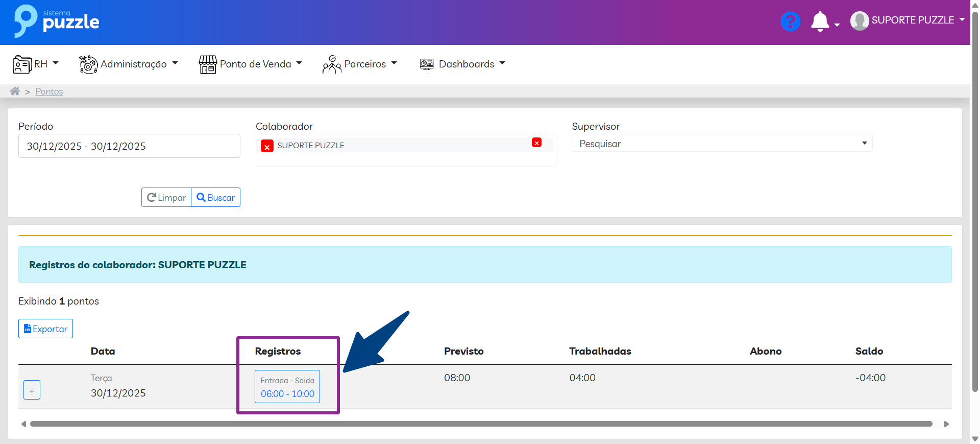
Task: Click the Dashboards monitor icon
Action: point(427,64)
